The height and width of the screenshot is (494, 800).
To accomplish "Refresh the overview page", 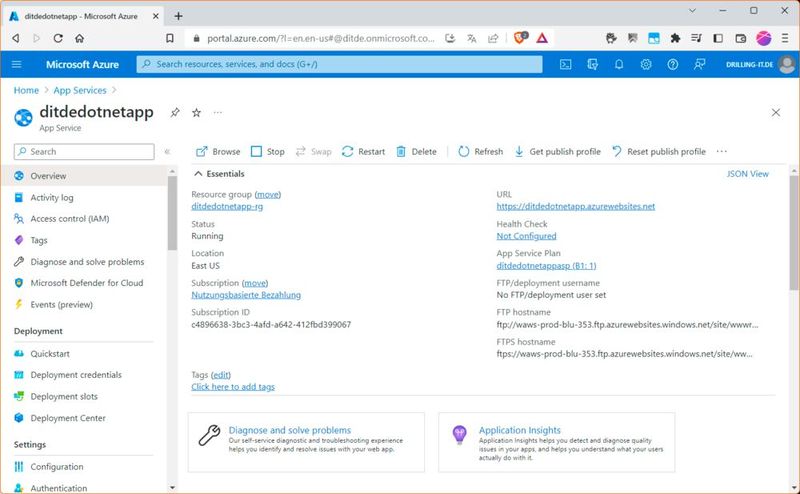I will (x=481, y=152).
